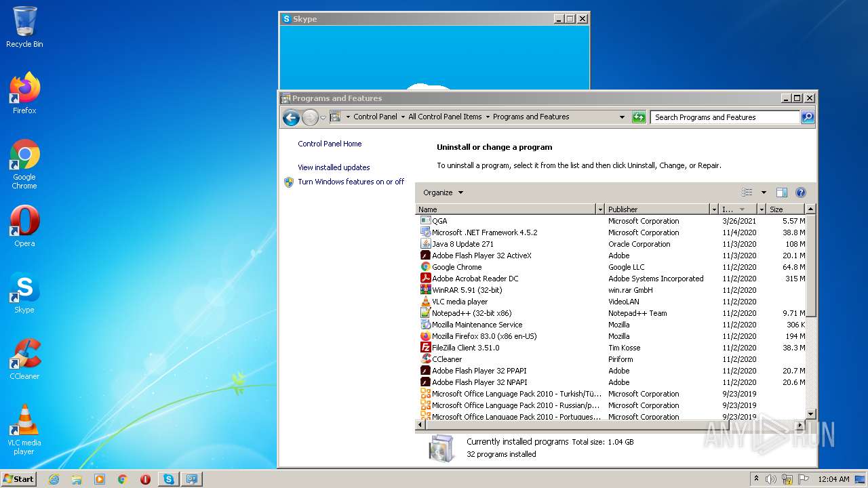
Task: Click Internet Explorer in the taskbar
Action: [x=54, y=479]
